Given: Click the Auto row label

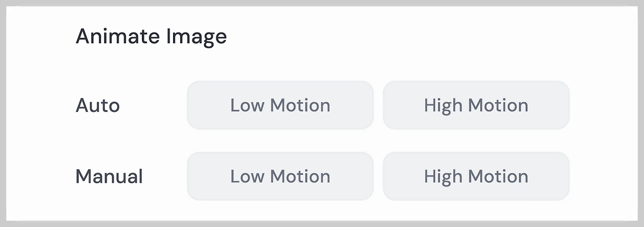Looking at the screenshot, I should (x=98, y=105).
